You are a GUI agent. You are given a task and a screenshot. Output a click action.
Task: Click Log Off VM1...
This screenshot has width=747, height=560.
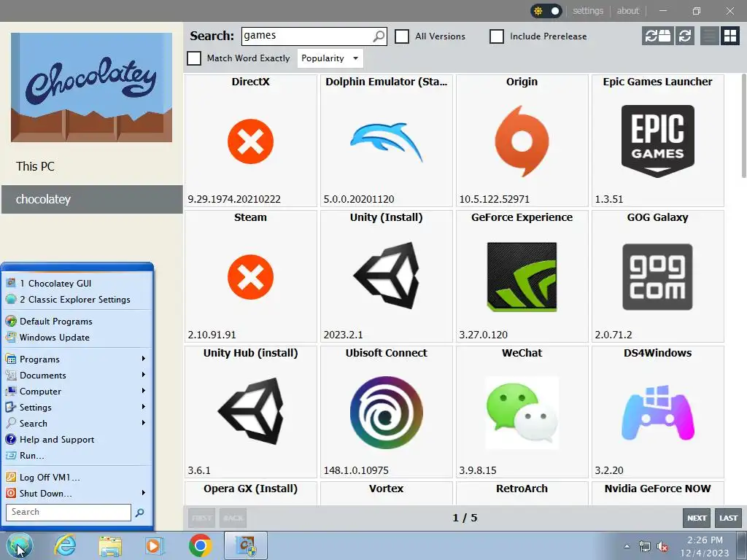point(77,477)
